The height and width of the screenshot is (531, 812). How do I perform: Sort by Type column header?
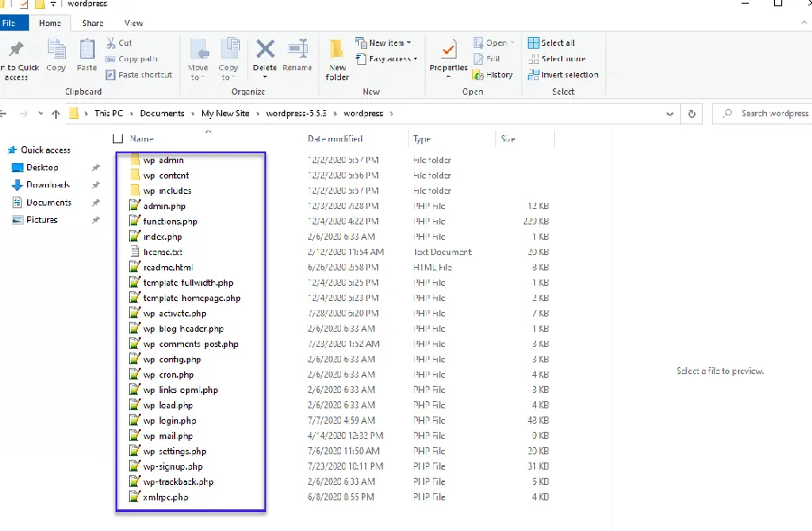(422, 139)
